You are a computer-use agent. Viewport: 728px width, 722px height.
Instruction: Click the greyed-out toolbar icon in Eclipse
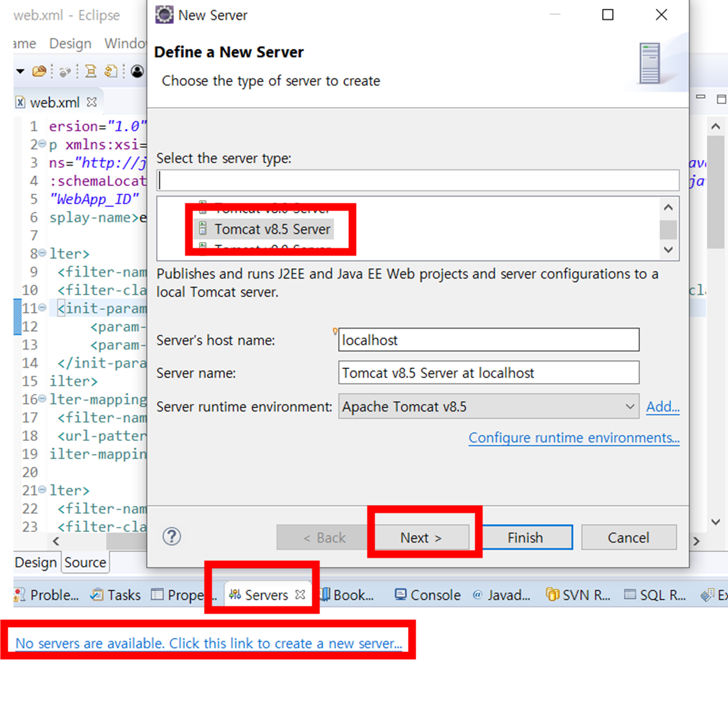[x=65, y=71]
